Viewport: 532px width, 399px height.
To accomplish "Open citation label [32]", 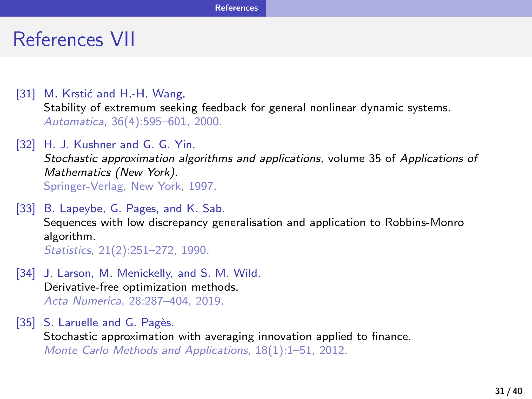I will click(x=26, y=144).
